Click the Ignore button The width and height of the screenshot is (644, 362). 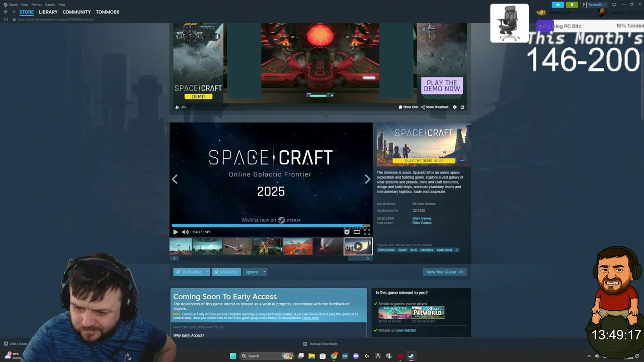tap(252, 272)
